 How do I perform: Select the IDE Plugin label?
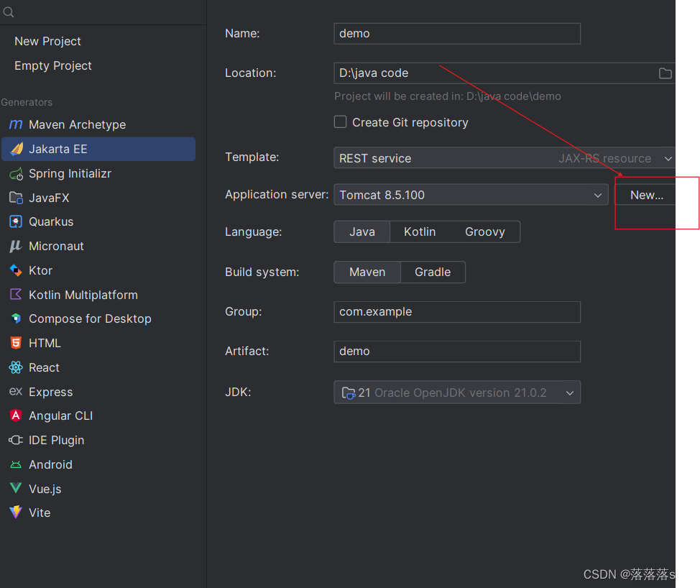click(x=57, y=440)
